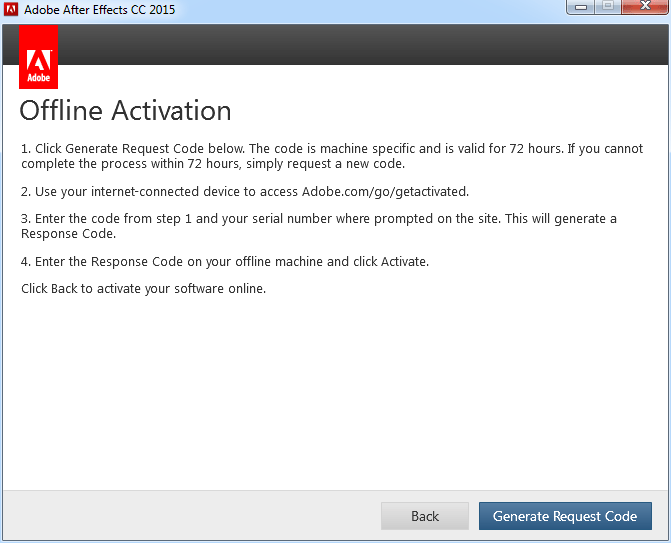Image resolution: width=671 pixels, height=543 pixels.
Task: Click the greyed-out maximize window button
Action: 608,6
